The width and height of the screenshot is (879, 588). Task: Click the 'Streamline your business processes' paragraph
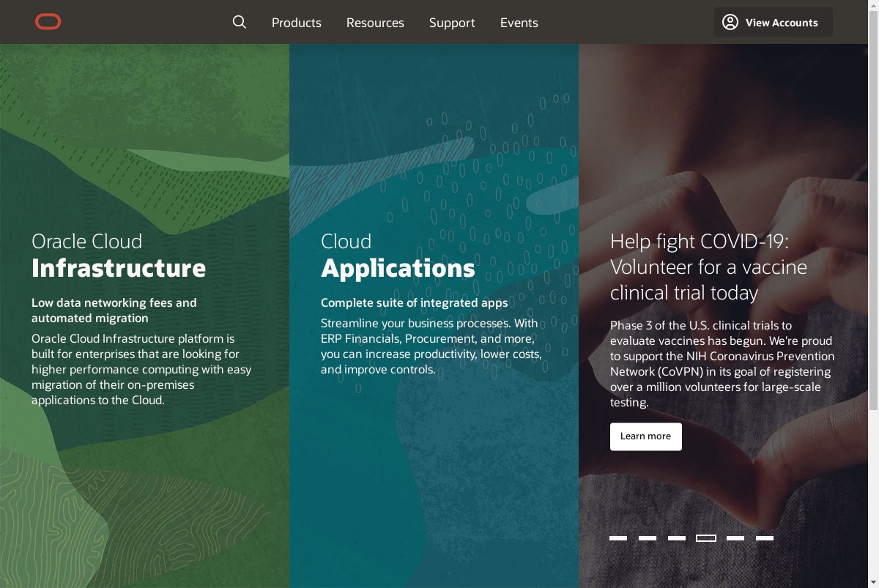[x=431, y=346]
